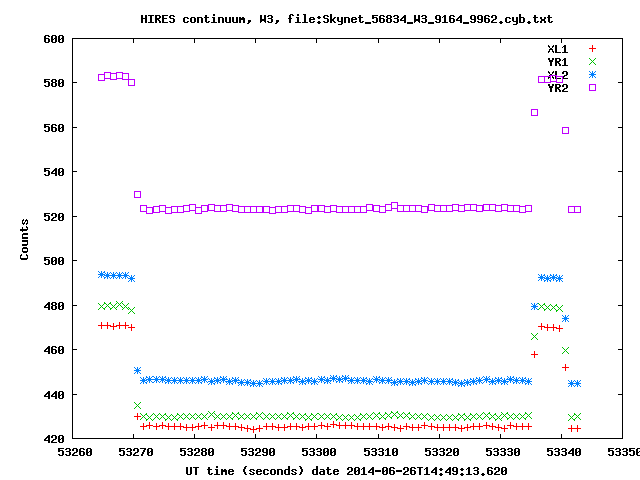Select the XL1 legend label
This screenshot has height=480, width=640.
[558, 49]
